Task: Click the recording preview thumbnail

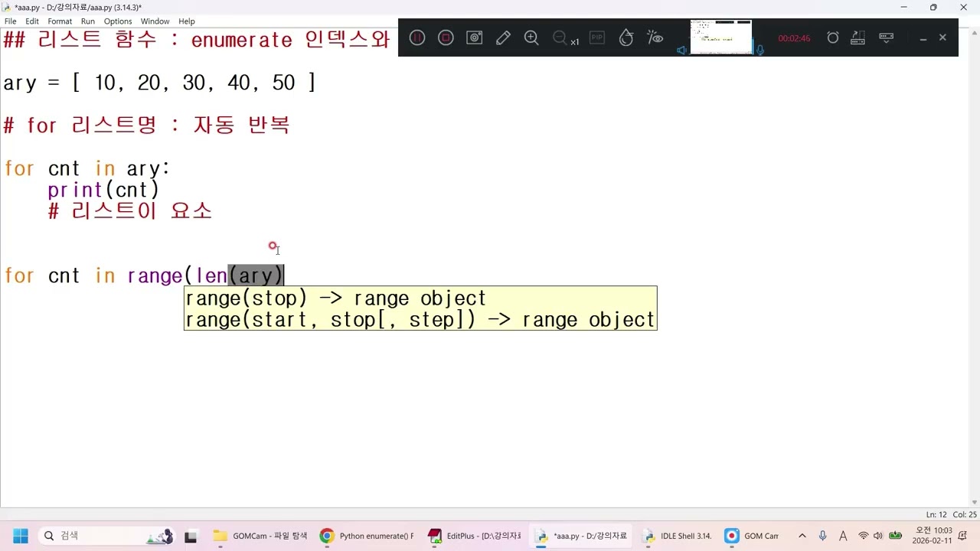Action: (x=721, y=37)
